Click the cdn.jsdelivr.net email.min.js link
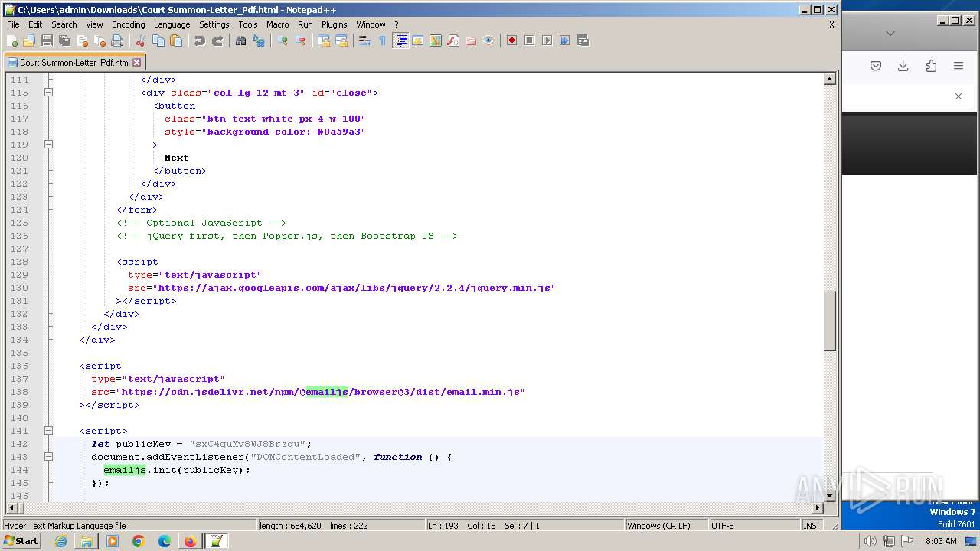 [322, 392]
